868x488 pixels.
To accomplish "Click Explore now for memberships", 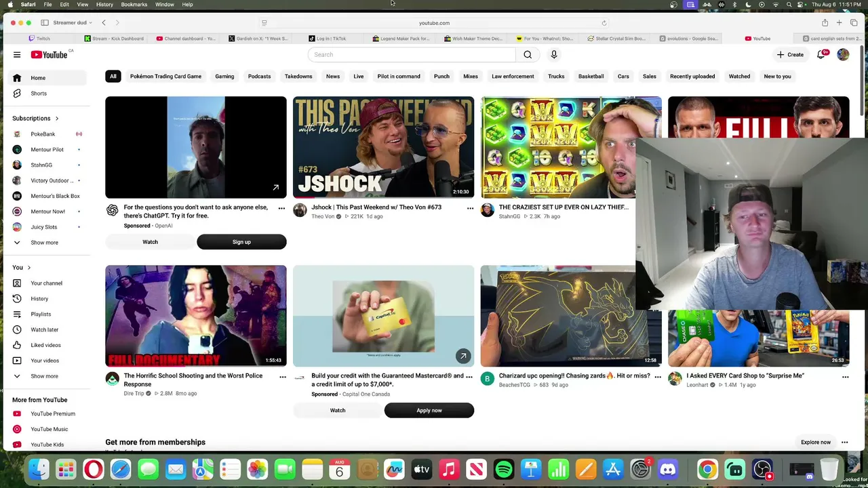I will (x=816, y=443).
